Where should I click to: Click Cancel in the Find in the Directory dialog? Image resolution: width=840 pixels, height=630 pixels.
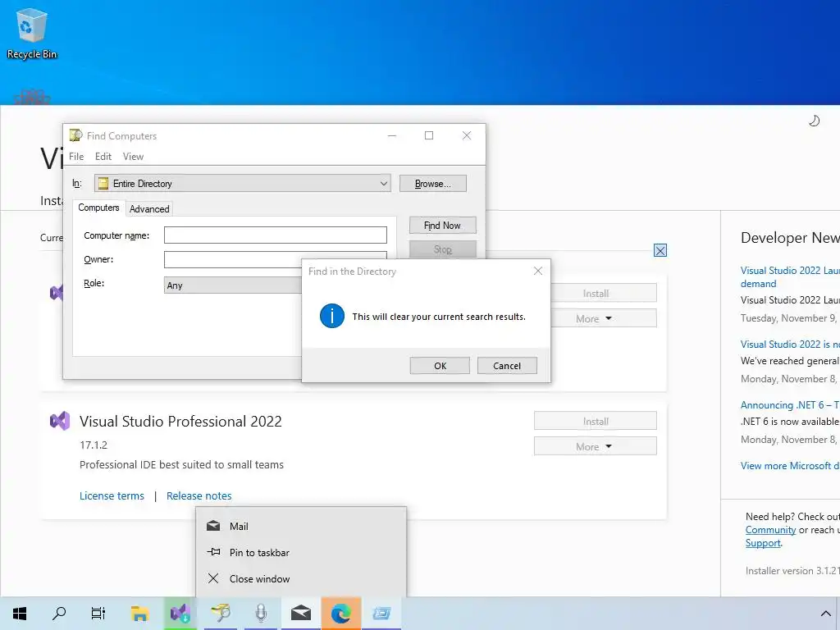coord(507,366)
